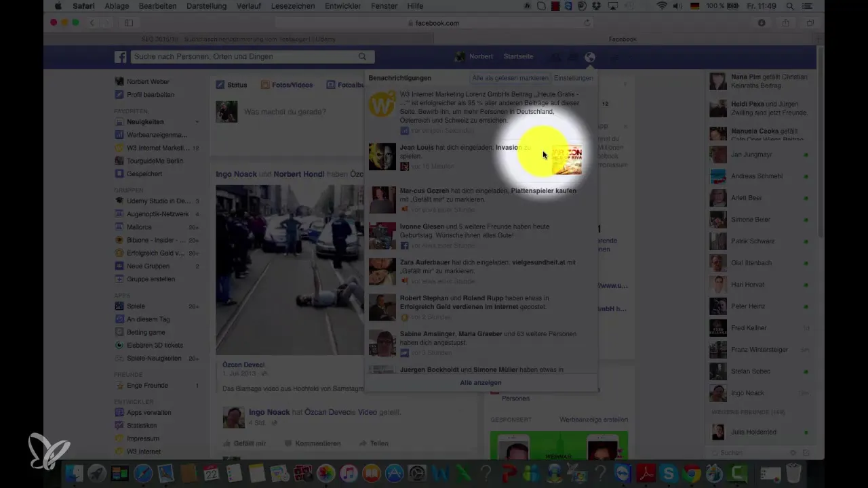Open Jean Louis Invasion invitation notification

pos(481,157)
